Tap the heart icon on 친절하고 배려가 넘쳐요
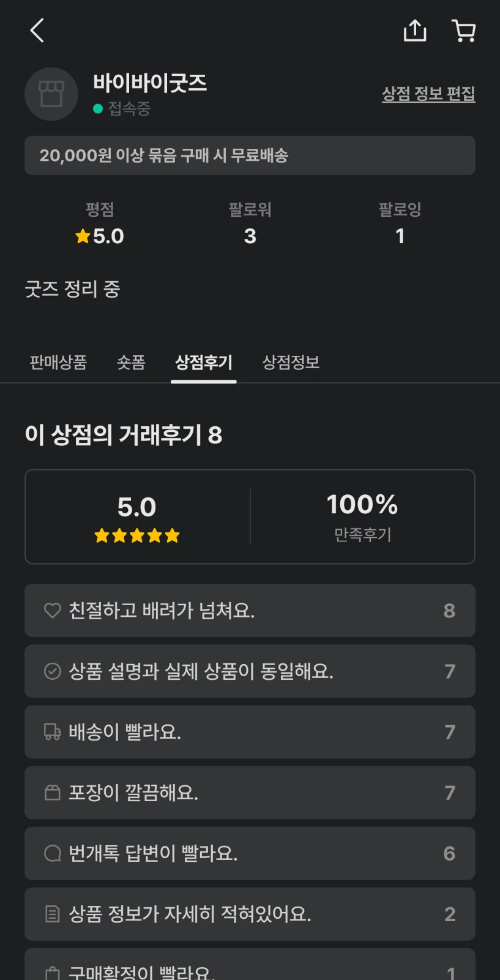The height and width of the screenshot is (980, 500). pos(53,610)
